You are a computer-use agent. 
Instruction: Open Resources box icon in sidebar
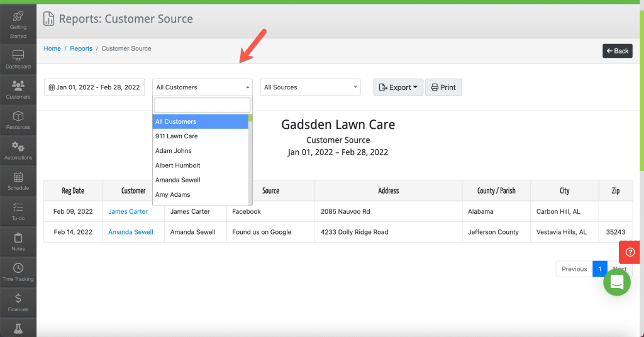tap(18, 116)
